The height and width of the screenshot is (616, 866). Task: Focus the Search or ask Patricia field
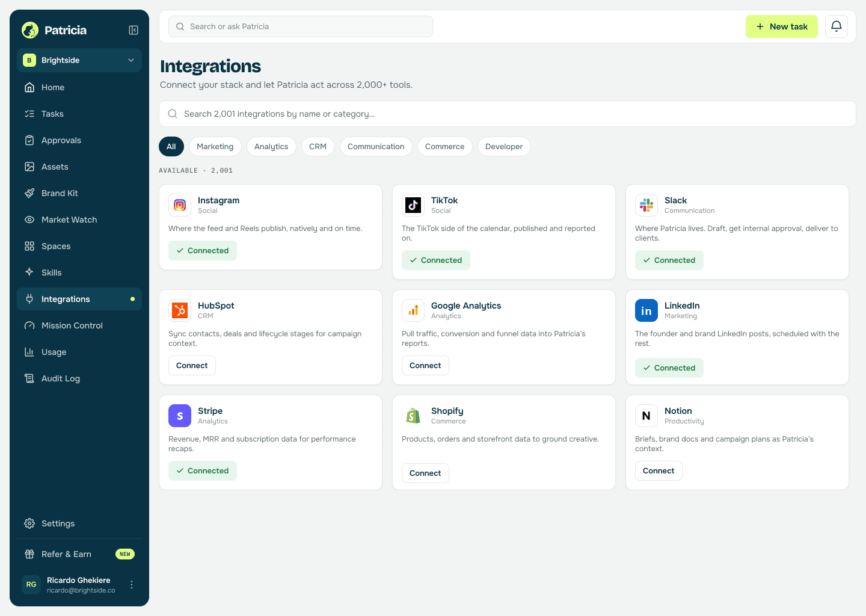pyautogui.click(x=301, y=26)
